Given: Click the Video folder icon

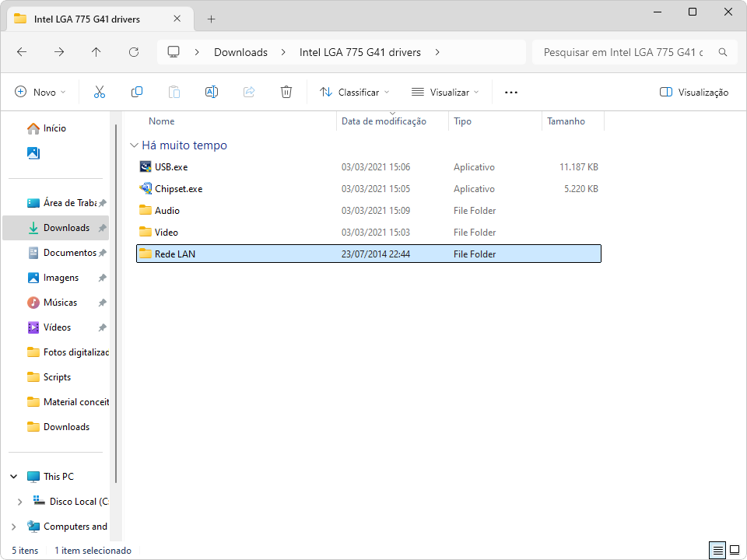Looking at the screenshot, I should 146,232.
